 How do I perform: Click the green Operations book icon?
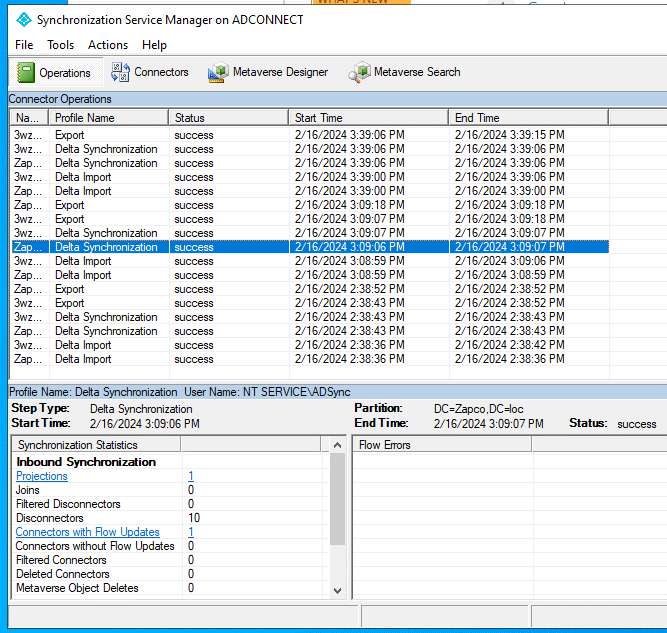point(26,72)
